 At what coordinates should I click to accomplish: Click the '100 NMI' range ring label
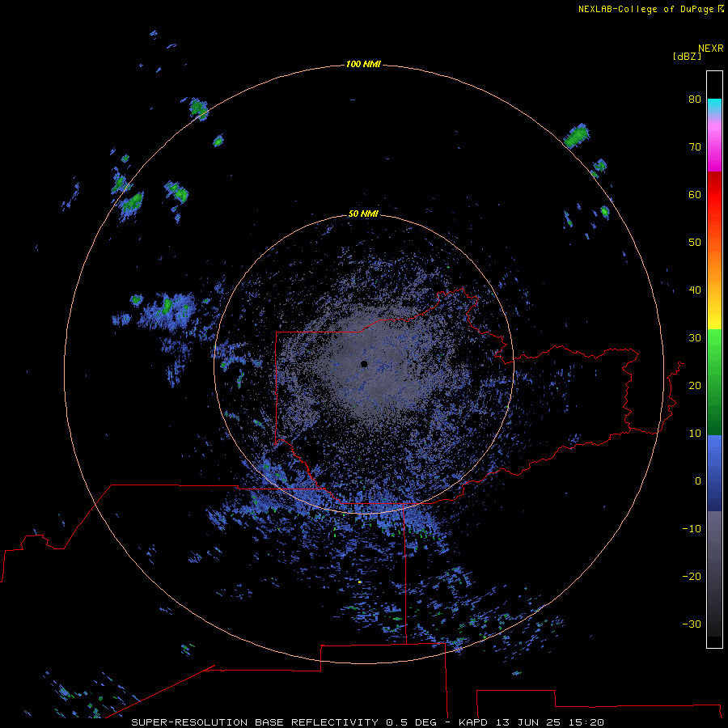(x=363, y=64)
